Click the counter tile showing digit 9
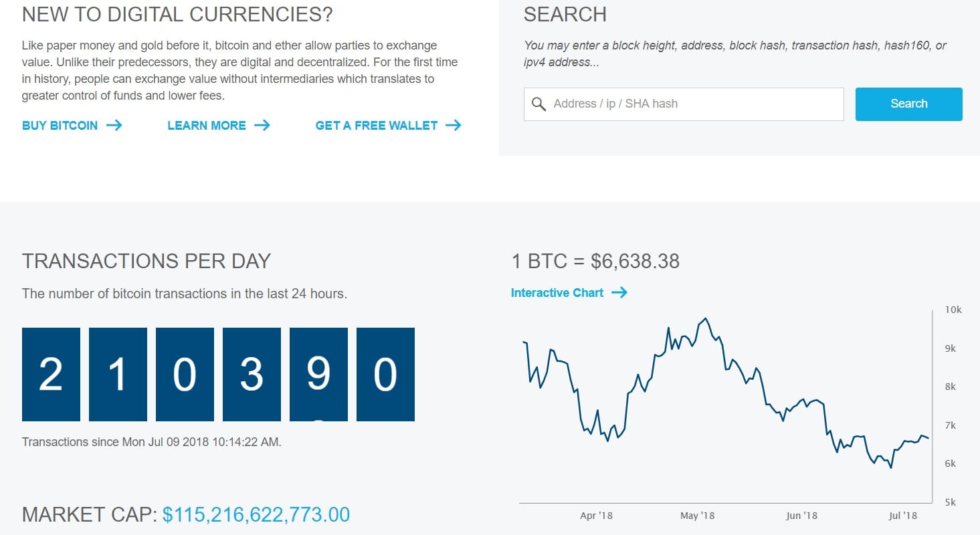Viewport: 980px width, 535px height. pyautogui.click(x=318, y=374)
